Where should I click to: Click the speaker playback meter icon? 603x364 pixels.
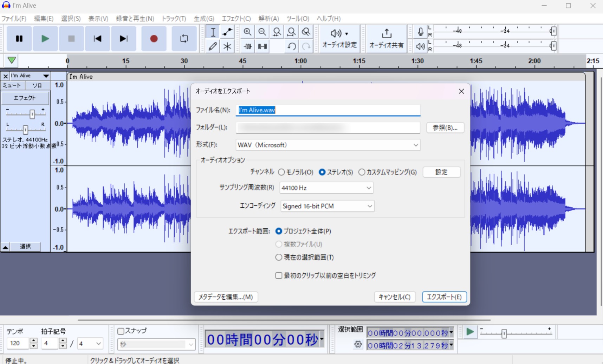420,46
